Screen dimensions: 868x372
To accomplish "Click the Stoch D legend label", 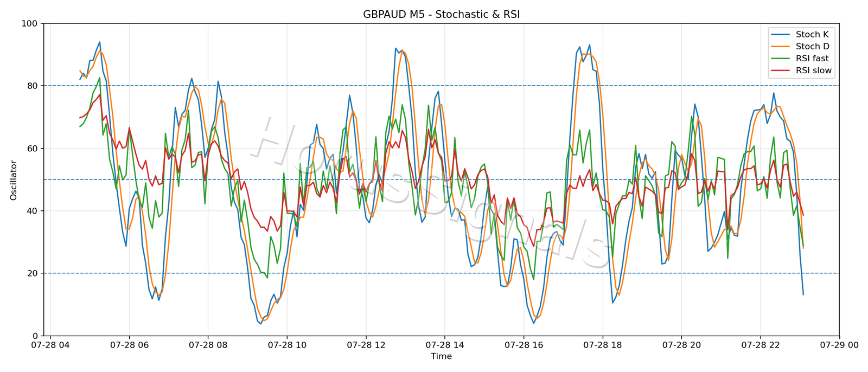I will coord(813,47).
